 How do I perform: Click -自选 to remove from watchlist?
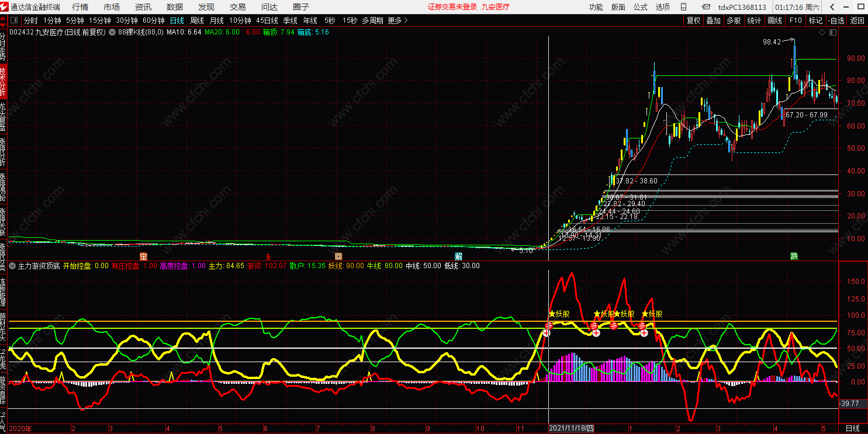[836, 20]
